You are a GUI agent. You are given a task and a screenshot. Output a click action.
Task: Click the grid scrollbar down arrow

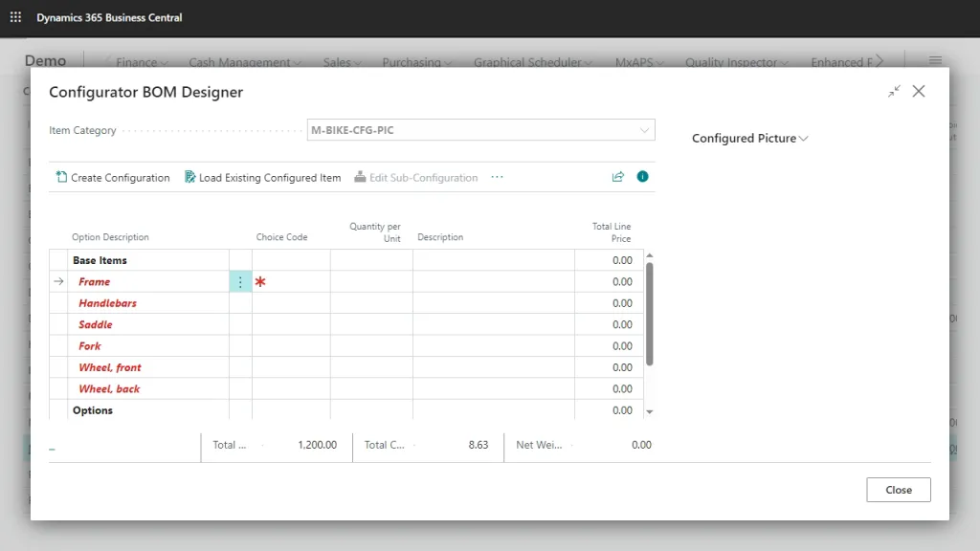point(650,411)
